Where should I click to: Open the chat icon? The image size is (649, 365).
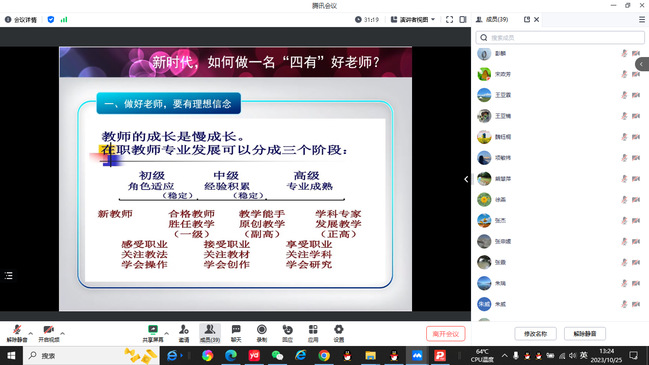coord(236,333)
